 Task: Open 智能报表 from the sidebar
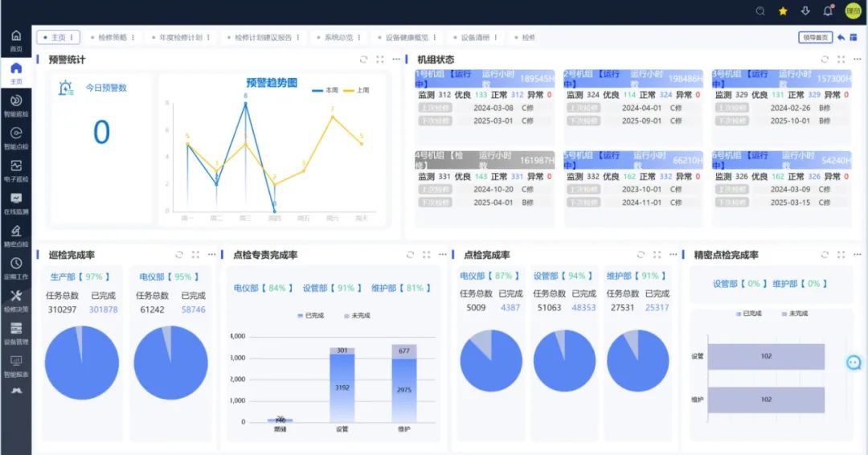16,366
